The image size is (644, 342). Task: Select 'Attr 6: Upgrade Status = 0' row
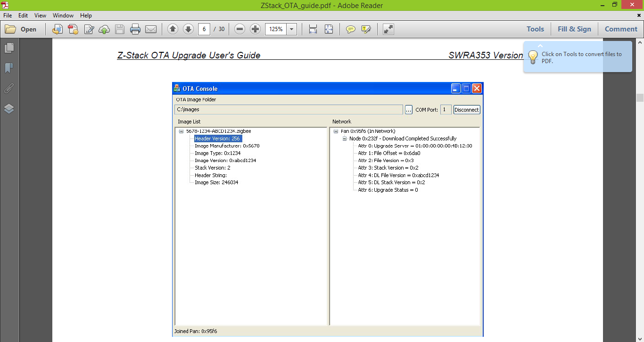click(x=388, y=190)
